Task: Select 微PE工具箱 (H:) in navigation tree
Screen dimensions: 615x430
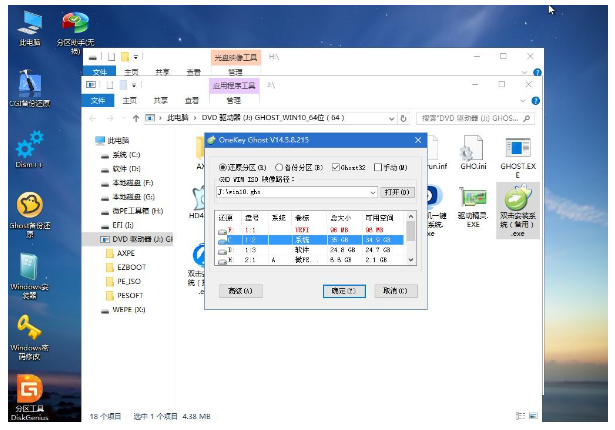Action: [132, 211]
